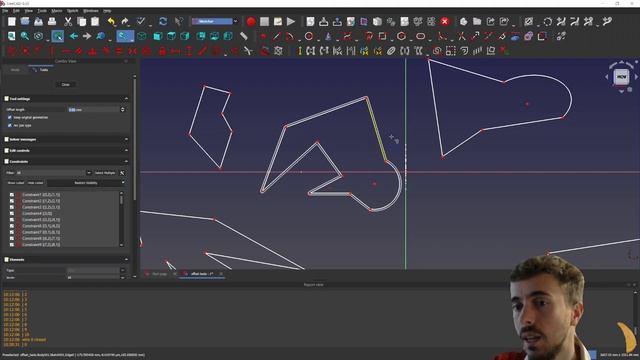Toggle visibility checkbox for Constraint5
Image resolution: width=640 pixels, height=360 pixels.
12,220
